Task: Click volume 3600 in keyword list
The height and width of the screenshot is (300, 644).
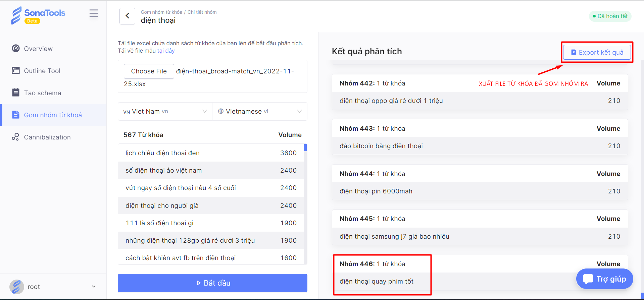Action: 289,153
